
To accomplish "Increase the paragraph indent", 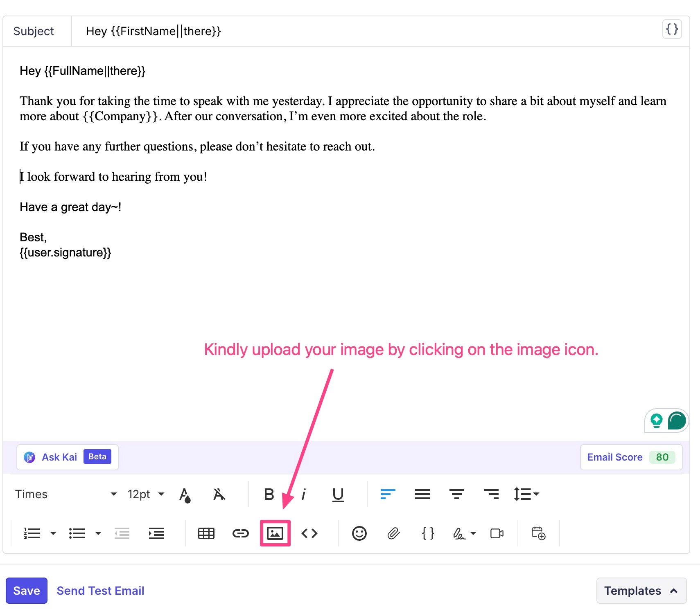I will [156, 533].
